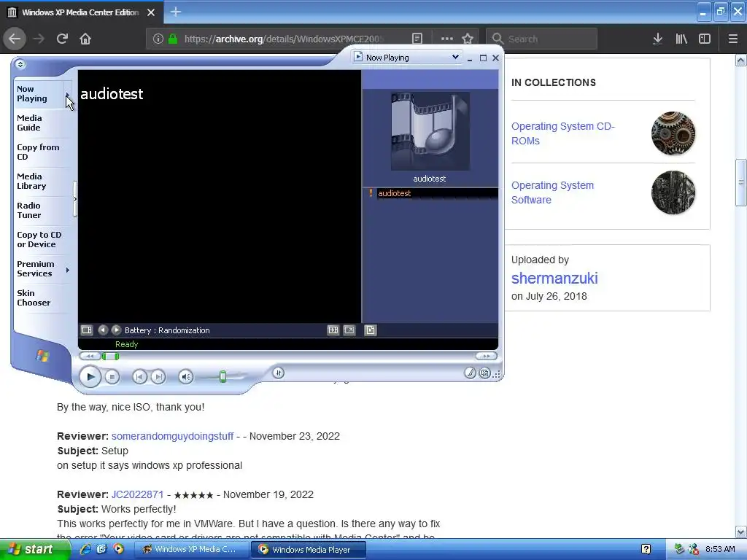Skip to the next track
747x560 pixels.
point(158,377)
